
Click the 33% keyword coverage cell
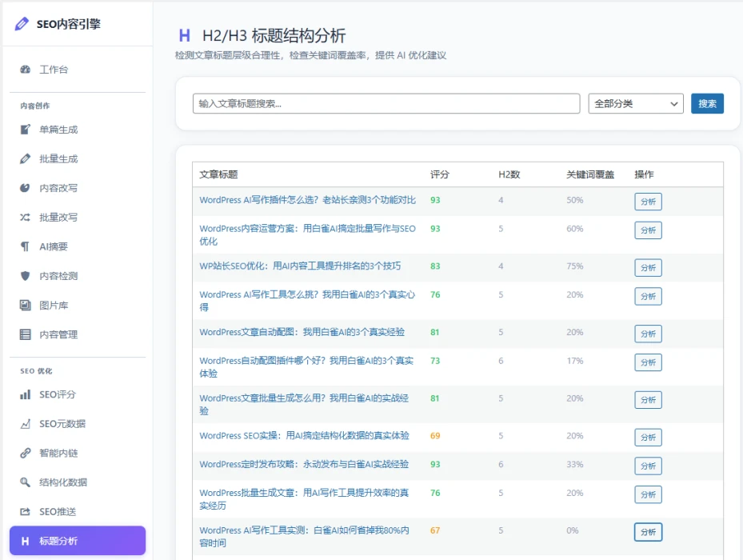tap(575, 464)
